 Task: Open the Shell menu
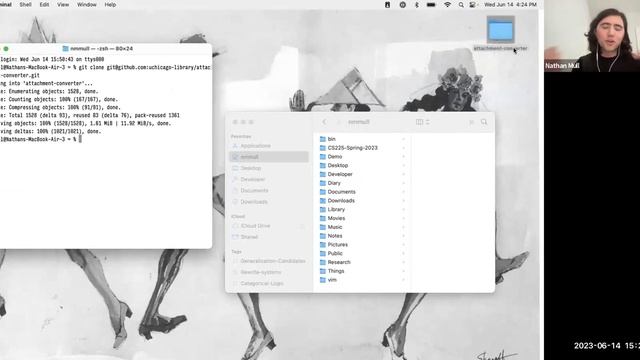click(25, 5)
